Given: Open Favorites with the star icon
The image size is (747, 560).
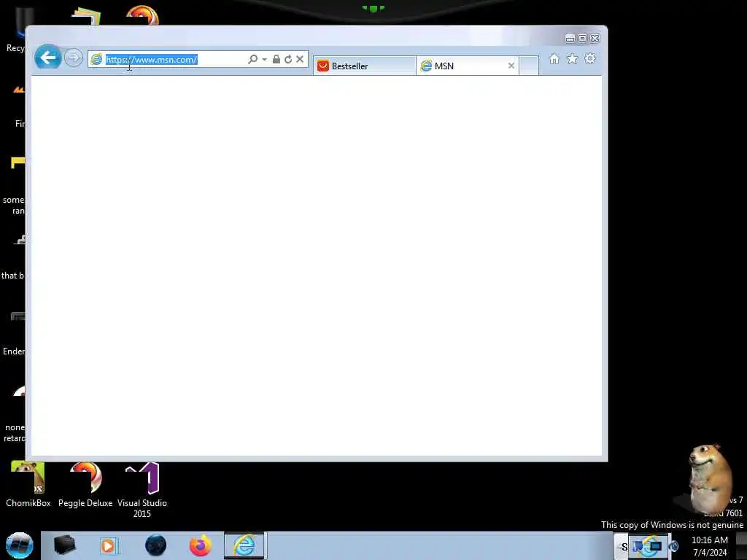Looking at the screenshot, I should pos(572,59).
